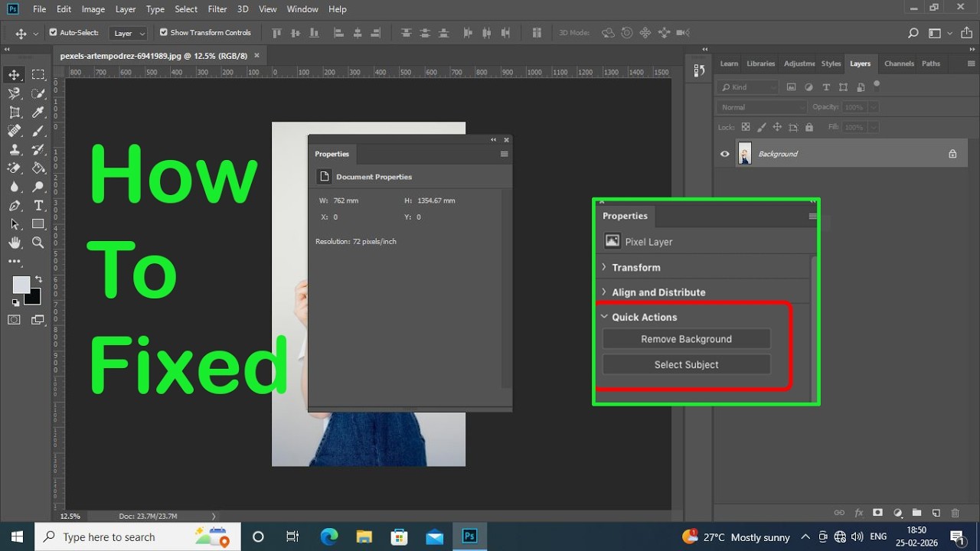Open the Auto-Select Layer dropdown
This screenshot has height=551, width=980.
click(129, 33)
